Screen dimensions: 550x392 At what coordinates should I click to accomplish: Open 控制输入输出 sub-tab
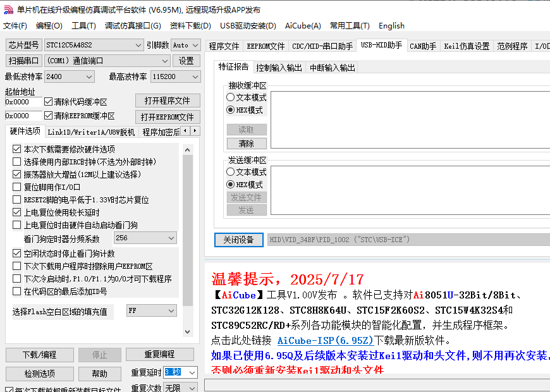click(279, 68)
